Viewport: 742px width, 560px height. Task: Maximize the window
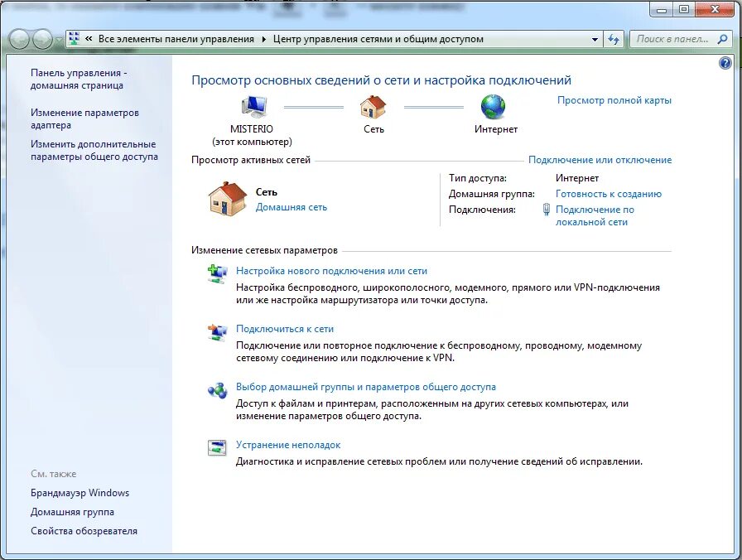[684, 9]
